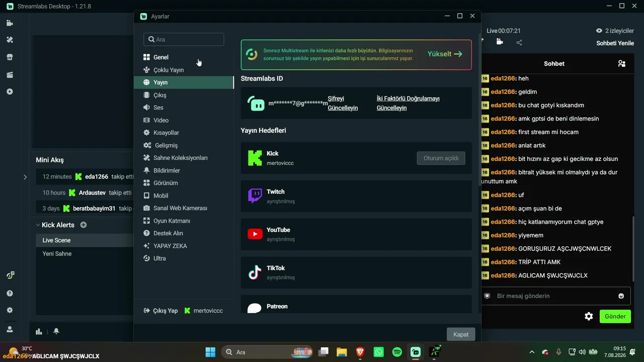
Task: Click the eye viewers icon in the chat header
Action: coord(599,31)
